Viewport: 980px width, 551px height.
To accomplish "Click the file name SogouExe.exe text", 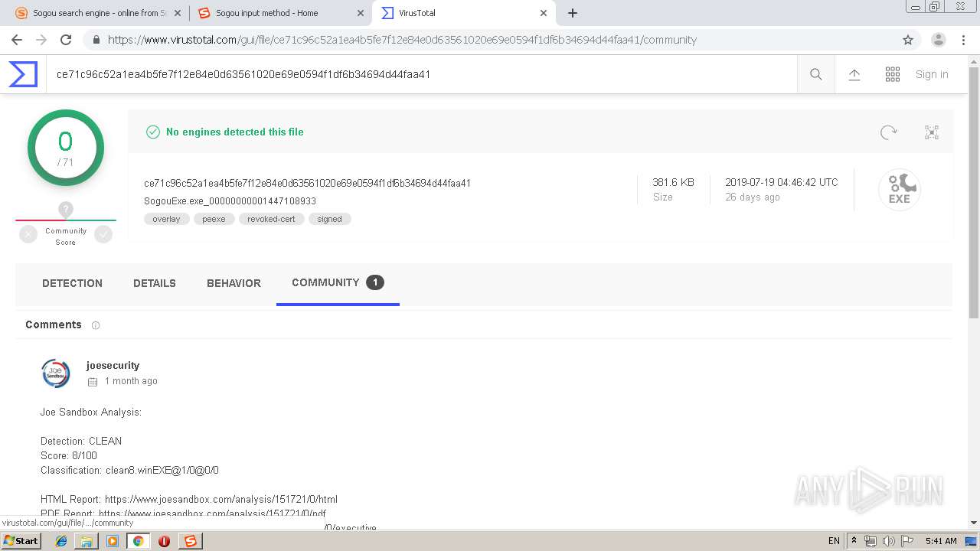I will [230, 201].
